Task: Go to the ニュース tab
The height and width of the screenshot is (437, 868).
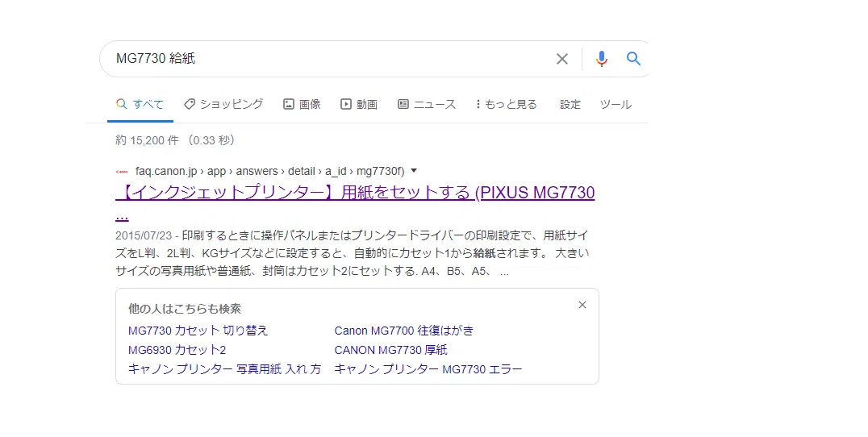Action: point(427,104)
